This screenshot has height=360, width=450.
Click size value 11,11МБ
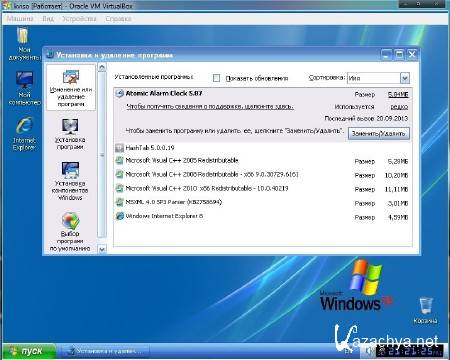coord(396,189)
